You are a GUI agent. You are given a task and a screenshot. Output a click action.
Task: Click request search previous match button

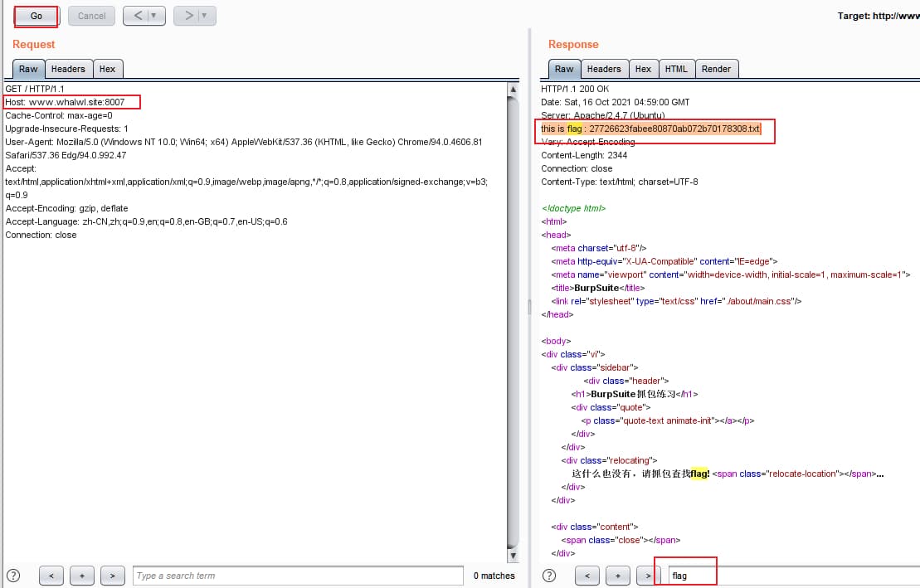tap(51, 576)
